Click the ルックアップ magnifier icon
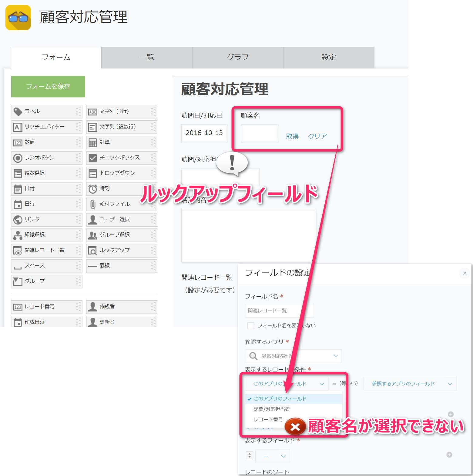Image resolution: width=473 pixels, height=476 pixels. (93, 251)
